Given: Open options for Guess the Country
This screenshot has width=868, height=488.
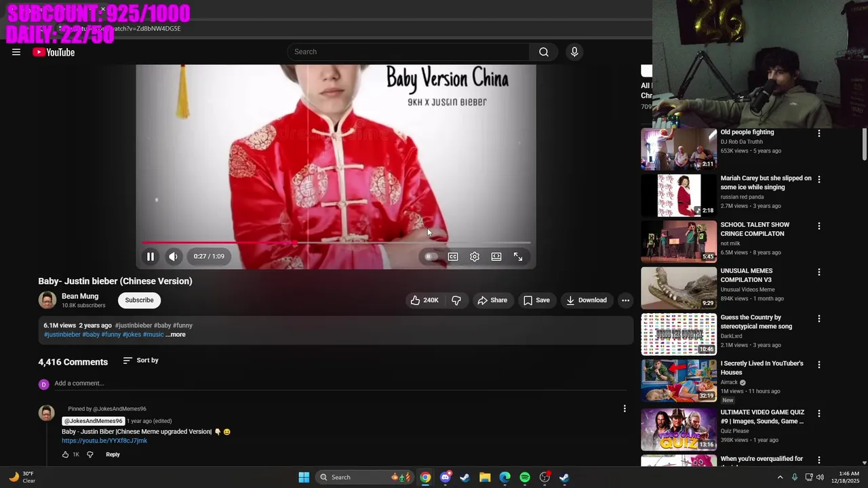Looking at the screenshot, I should 818,319.
